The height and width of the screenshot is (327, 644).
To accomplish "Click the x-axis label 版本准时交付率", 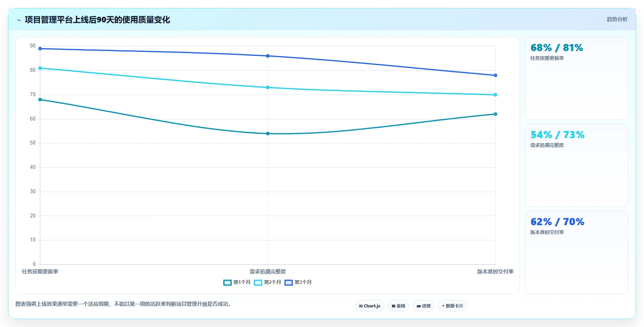I will pos(495,272).
